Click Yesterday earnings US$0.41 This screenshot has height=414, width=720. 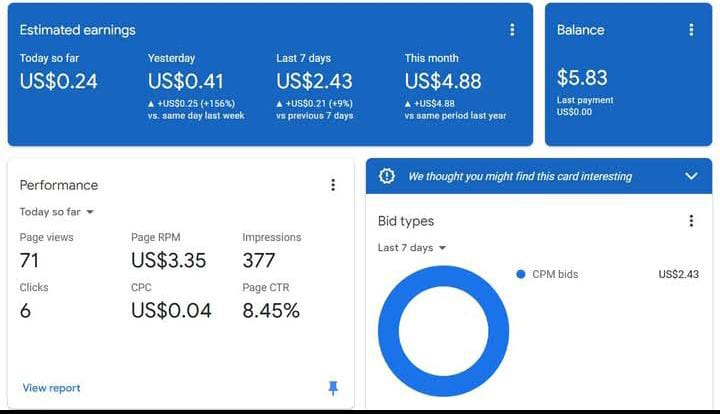point(186,81)
